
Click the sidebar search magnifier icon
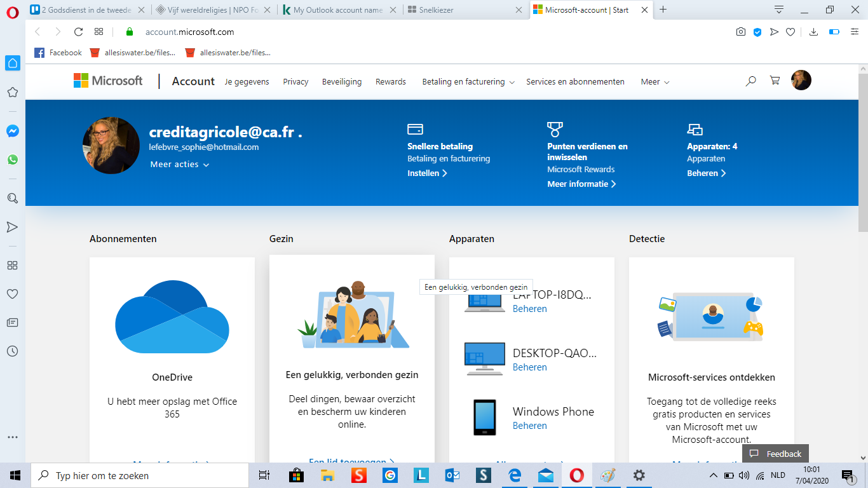12,198
